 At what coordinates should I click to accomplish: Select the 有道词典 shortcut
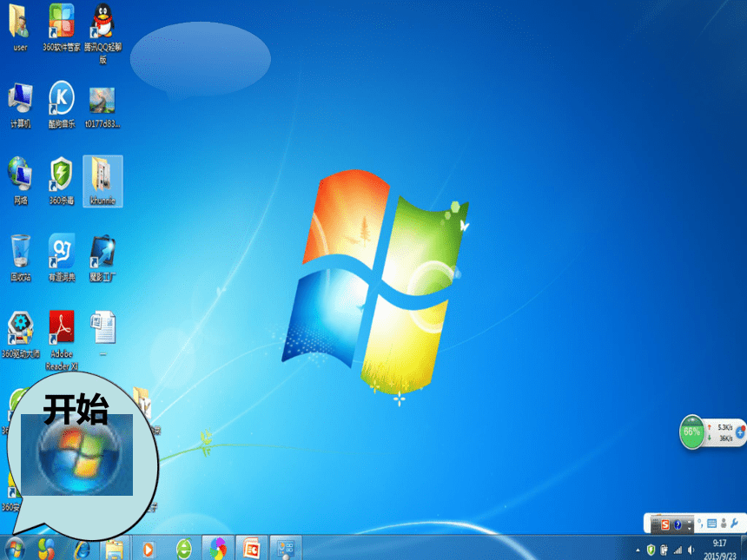[62, 258]
